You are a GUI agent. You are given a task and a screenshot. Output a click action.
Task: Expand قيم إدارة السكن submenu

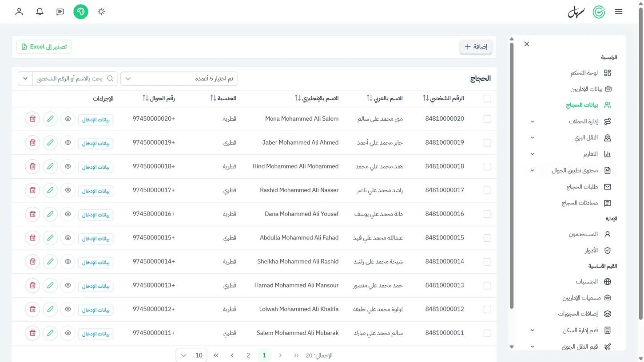(x=532, y=331)
